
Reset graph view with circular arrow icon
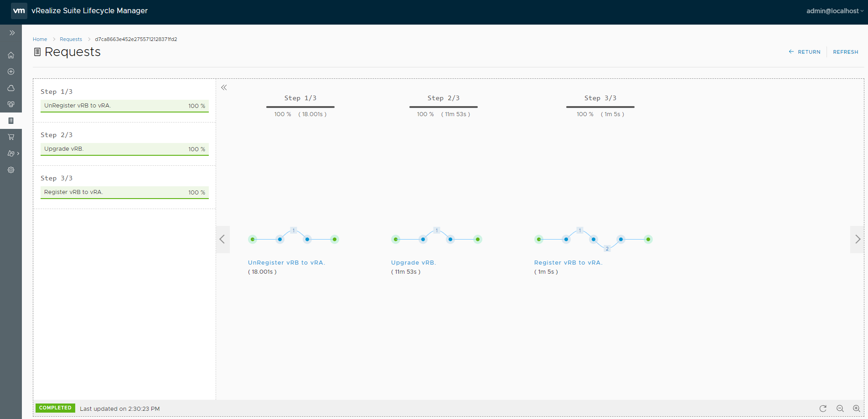(823, 409)
